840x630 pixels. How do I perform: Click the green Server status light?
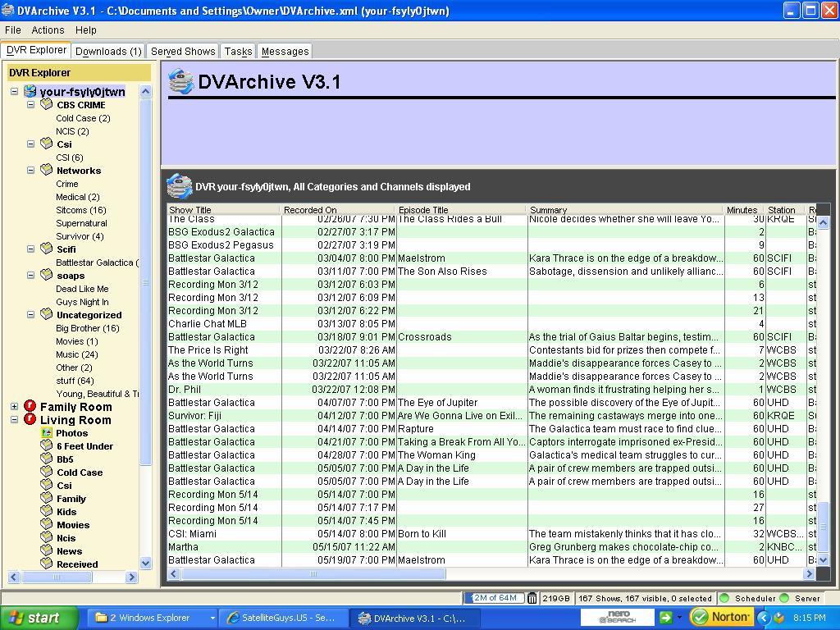(784, 598)
